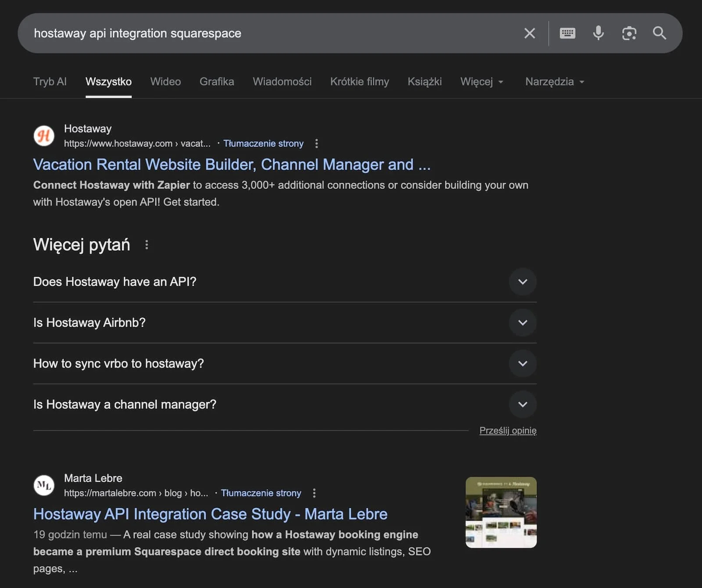This screenshot has width=702, height=588.
Task: Search by image using the Google Lens icon
Action: coord(629,33)
